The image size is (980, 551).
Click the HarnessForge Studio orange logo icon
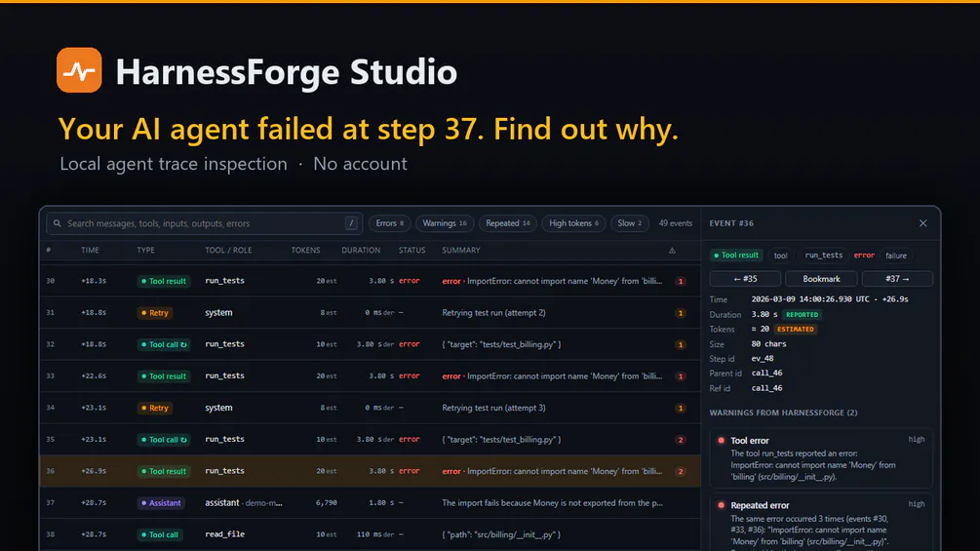pyautogui.click(x=79, y=70)
